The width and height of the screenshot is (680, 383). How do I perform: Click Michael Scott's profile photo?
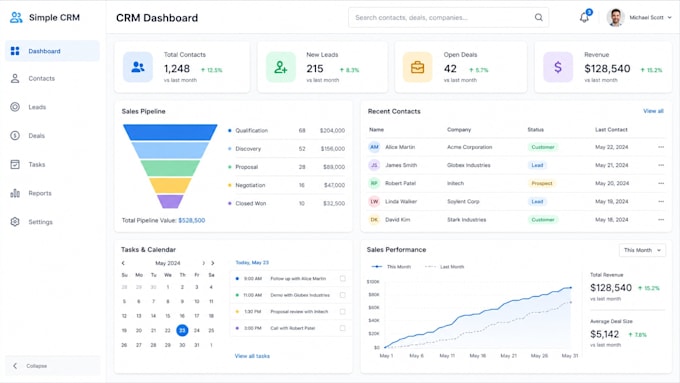point(615,17)
